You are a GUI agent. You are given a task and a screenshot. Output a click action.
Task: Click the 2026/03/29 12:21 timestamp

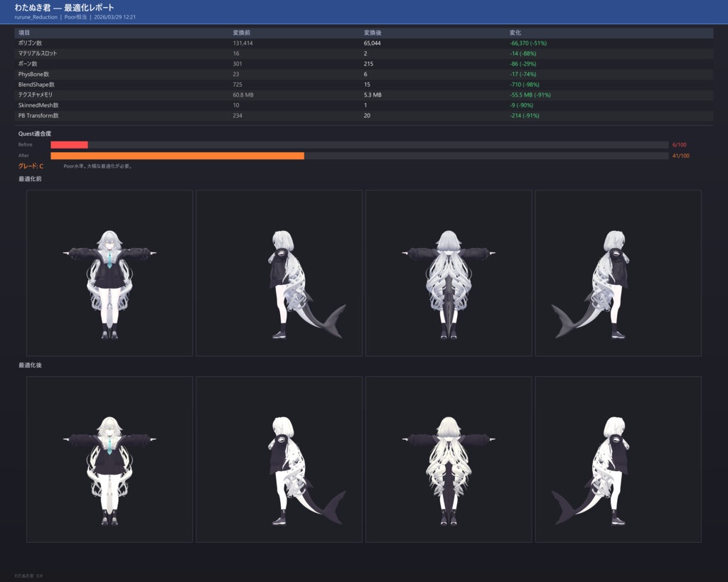[x=114, y=17]
